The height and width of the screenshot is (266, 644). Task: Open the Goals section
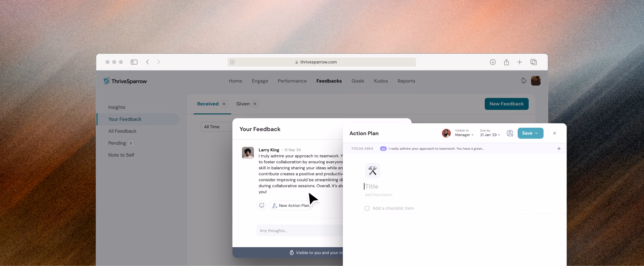[358, 81]
